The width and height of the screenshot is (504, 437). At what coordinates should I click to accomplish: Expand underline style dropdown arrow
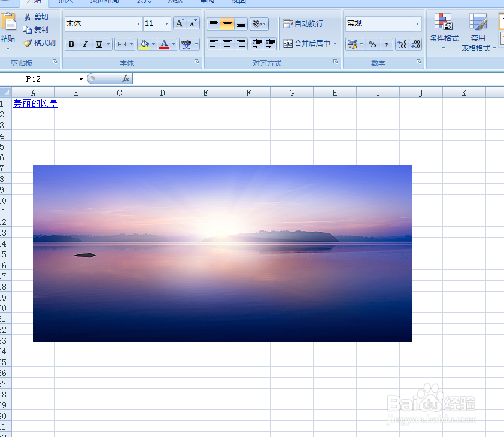coord(109,44)
